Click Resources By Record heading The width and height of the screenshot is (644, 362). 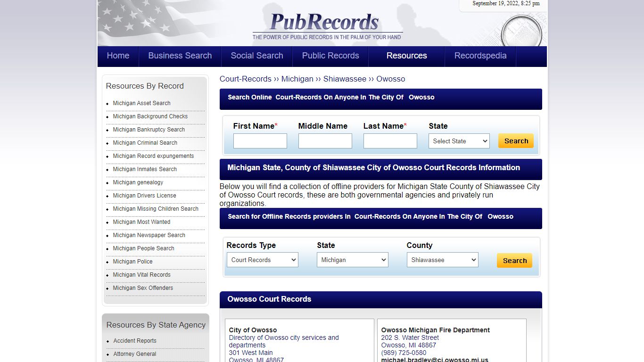click(x=145, y=86)
